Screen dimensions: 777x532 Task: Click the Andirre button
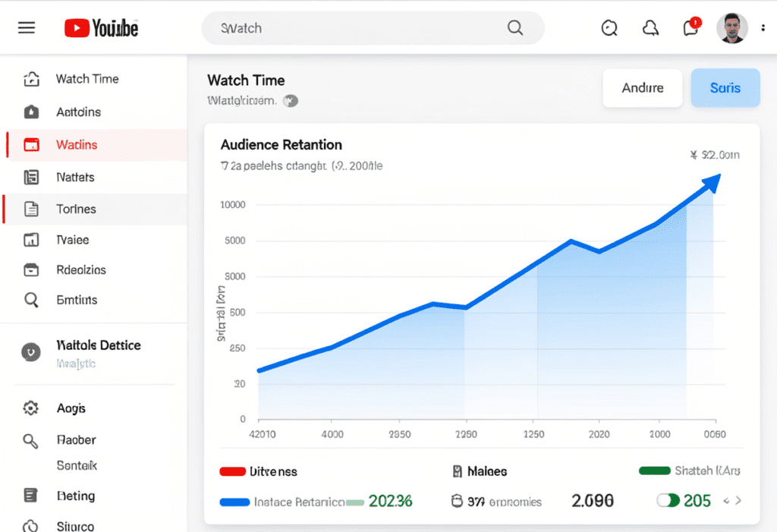click(642, 88)
